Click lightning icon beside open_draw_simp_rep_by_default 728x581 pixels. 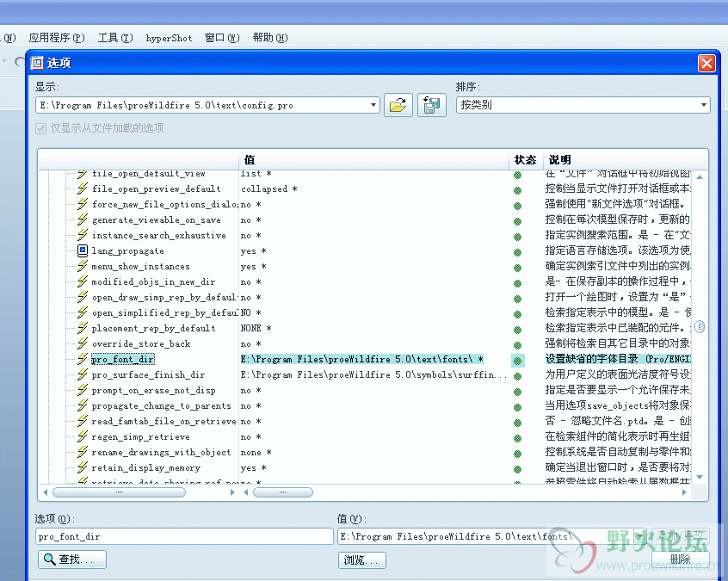click(82, 297)
